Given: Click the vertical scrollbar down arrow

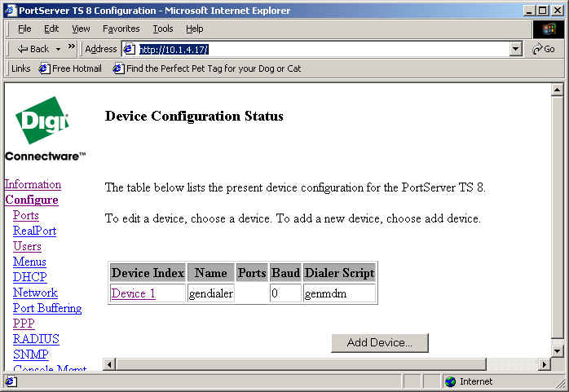Looking at the screenshot, I should pos(558,350).
